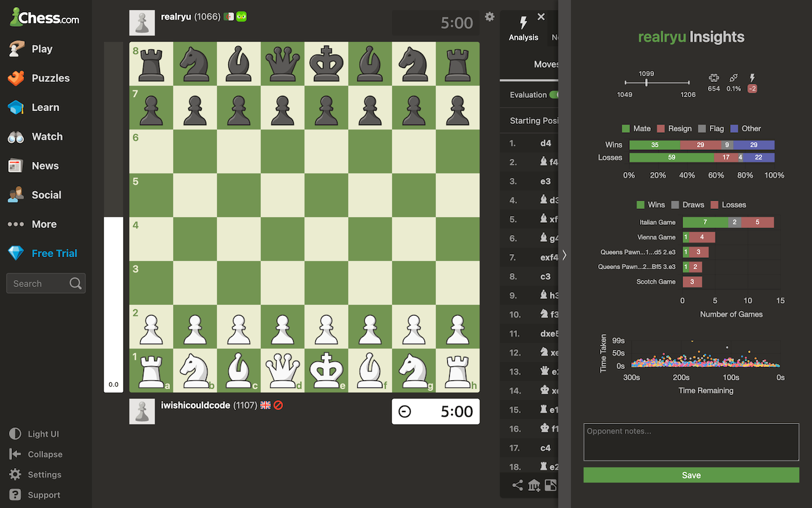812x508 pixels.
Task: Toggle the Draws legend in the openings chart
Action: point(688,204)
